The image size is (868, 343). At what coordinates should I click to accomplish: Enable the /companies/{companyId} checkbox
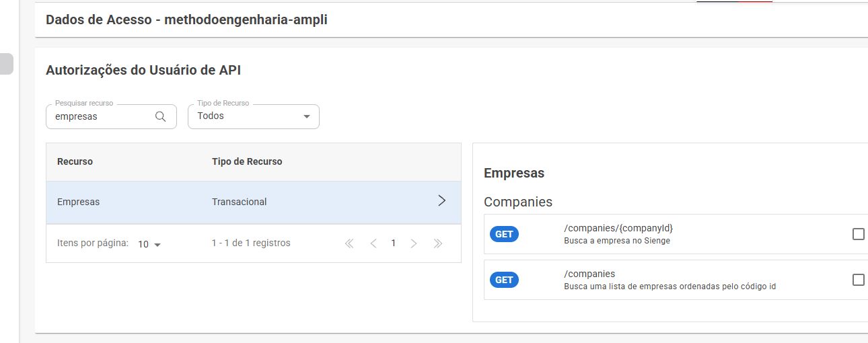(858, 234)
